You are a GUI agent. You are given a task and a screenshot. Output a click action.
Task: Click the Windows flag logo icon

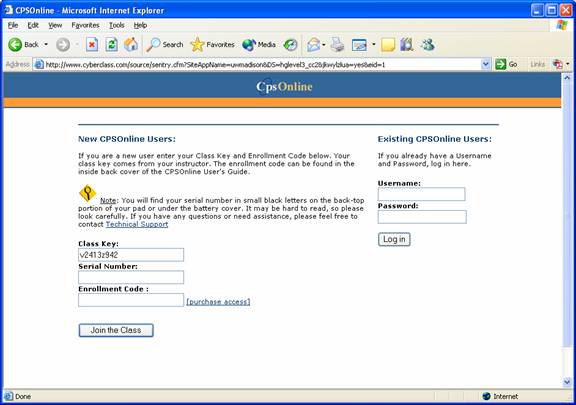click(562, 25)
